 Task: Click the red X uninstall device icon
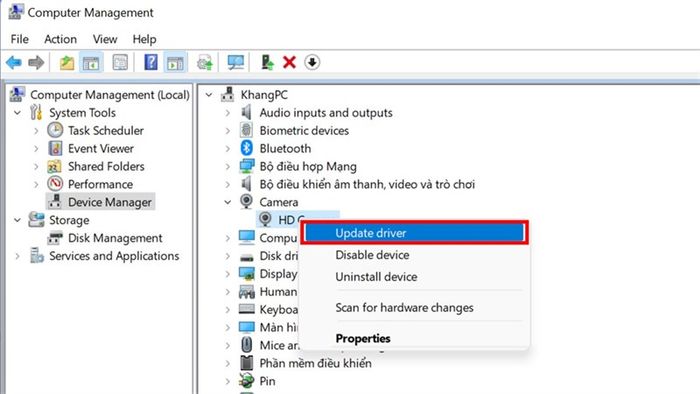pyautogui.click(x=289, y=62)
